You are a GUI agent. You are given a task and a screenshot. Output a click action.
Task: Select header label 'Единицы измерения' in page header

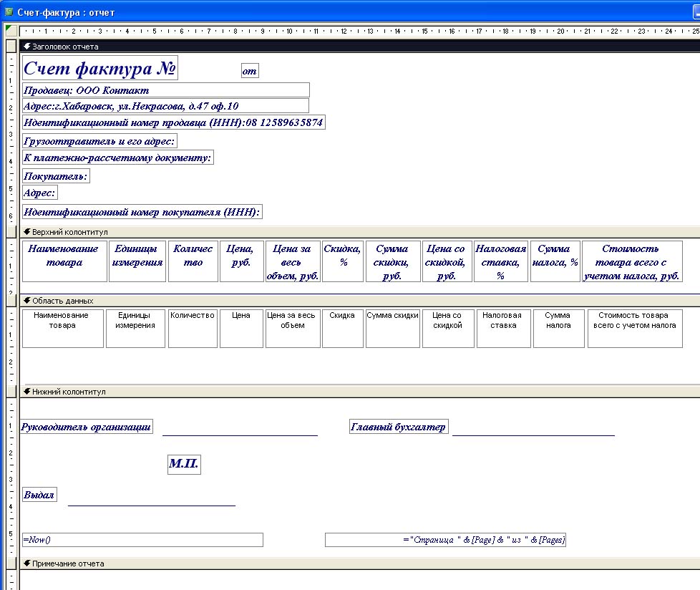tap(137, 261)
